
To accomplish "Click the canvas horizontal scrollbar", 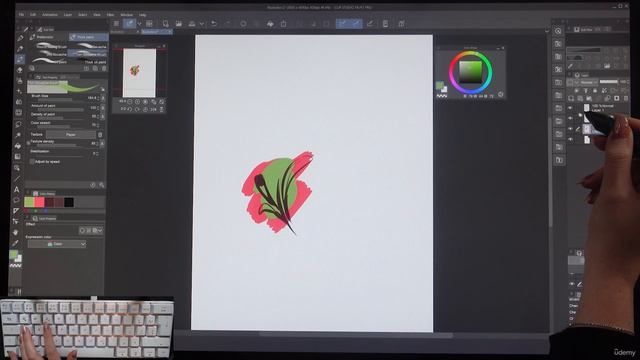I will 355,335.
